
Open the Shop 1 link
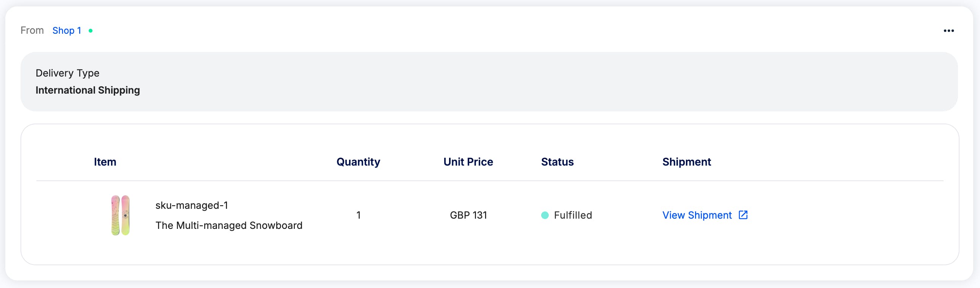tap(67, 30)
